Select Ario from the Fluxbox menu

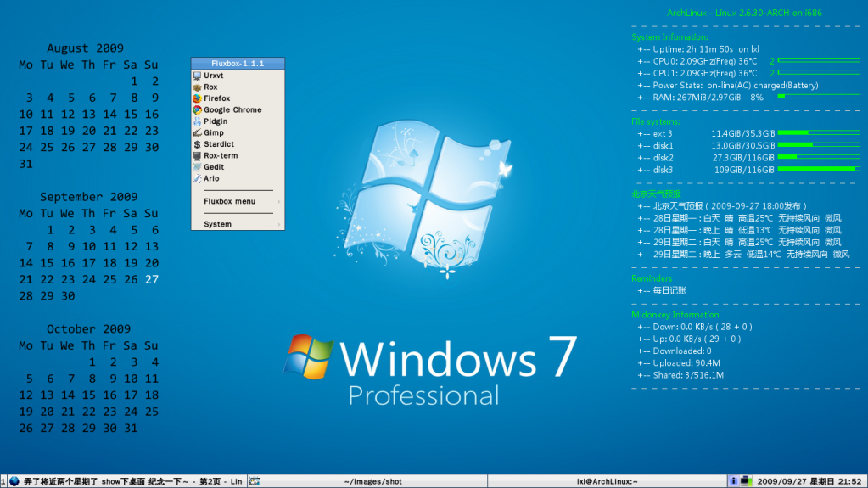coord(238,178)
